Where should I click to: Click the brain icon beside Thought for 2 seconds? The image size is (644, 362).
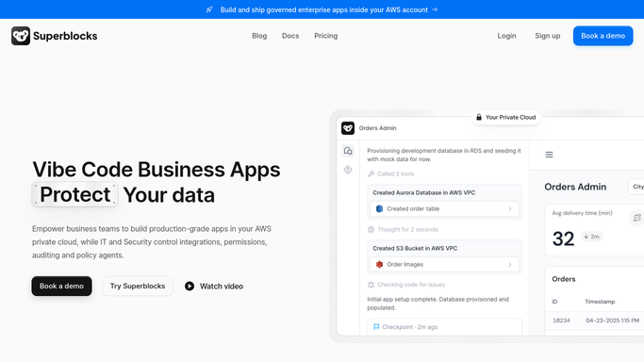[371, 229]
